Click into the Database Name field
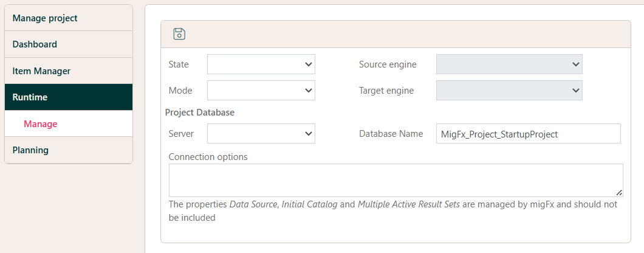The width and height of the screenshot is (644, 253). pyautogui.click(x=528, y=134)
